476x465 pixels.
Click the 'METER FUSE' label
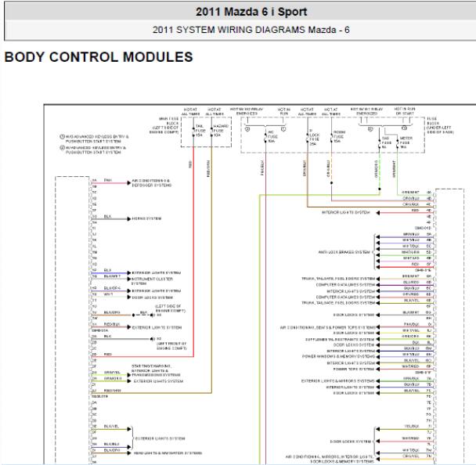[x=406, y=142]
